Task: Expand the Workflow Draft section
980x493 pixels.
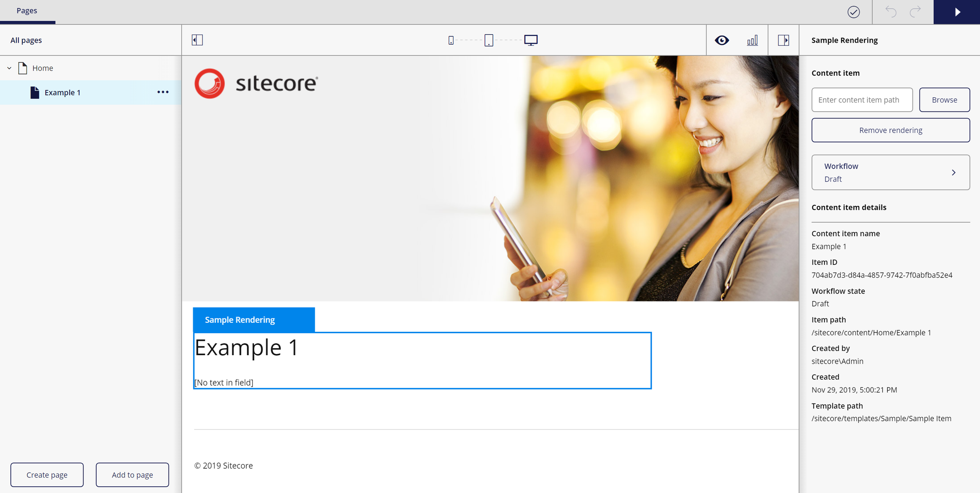Action: click(890, 172)
